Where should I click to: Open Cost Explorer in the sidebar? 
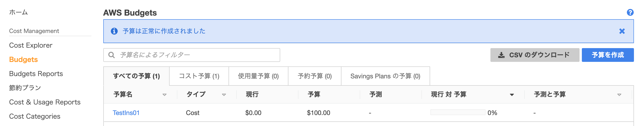(31, 45)
